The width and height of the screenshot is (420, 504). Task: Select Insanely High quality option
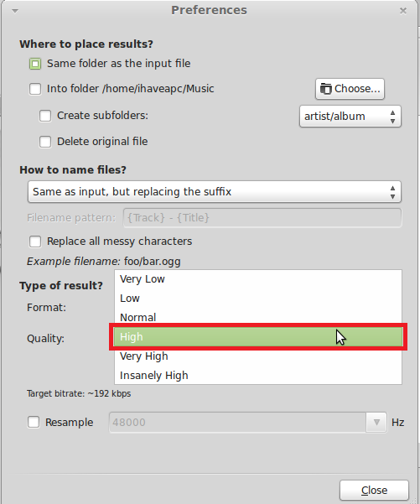258,376
